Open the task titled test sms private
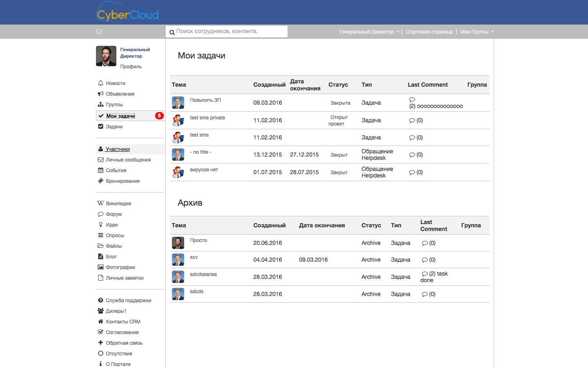Image resolution: width=588 pixels, height=368 pixels. tap(207, 118)
